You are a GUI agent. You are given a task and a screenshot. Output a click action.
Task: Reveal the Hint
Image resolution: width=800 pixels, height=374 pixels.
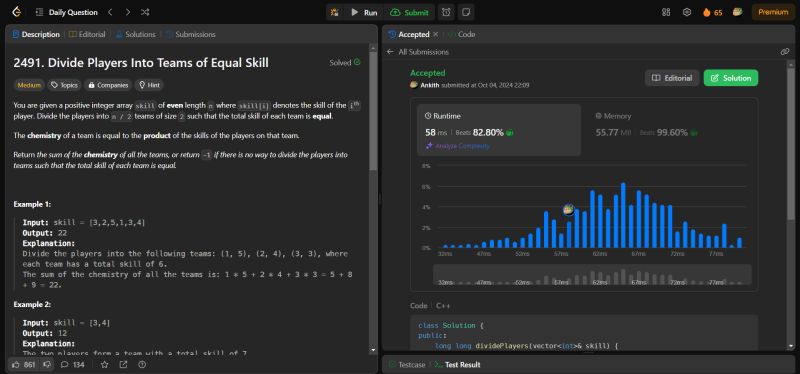click(x=149, y=85)
